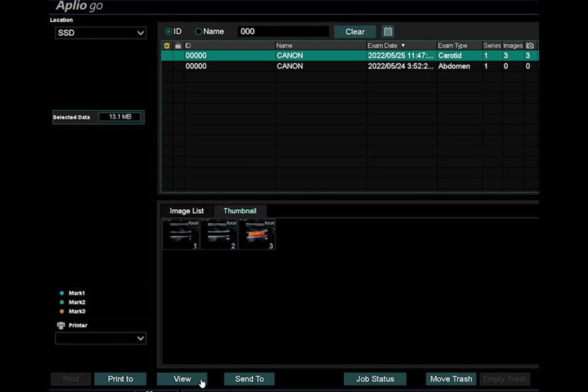
Task: Open the calendar date picker icon
Action: [387, 31]
